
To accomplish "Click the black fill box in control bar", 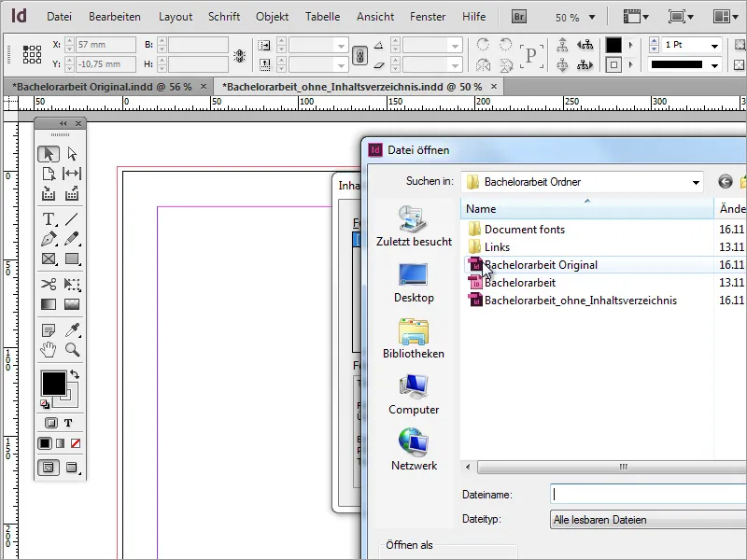I will 613,45.
